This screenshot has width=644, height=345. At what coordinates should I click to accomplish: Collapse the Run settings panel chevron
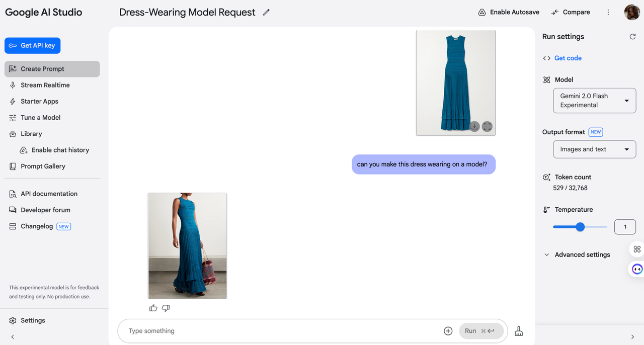[x=632, y=337]
